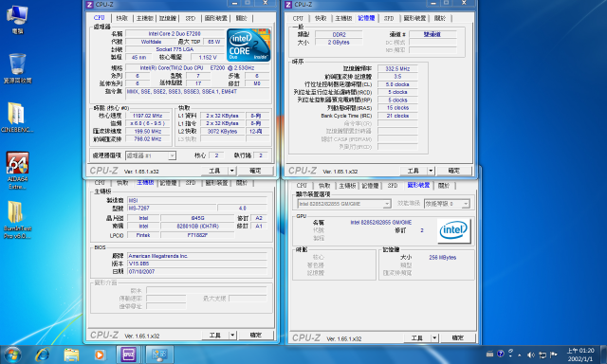The image size is (607, 364).
Task: Click the 'American Megatrends Inc.' BIOS brand
Action: click(x=197, y=256)
